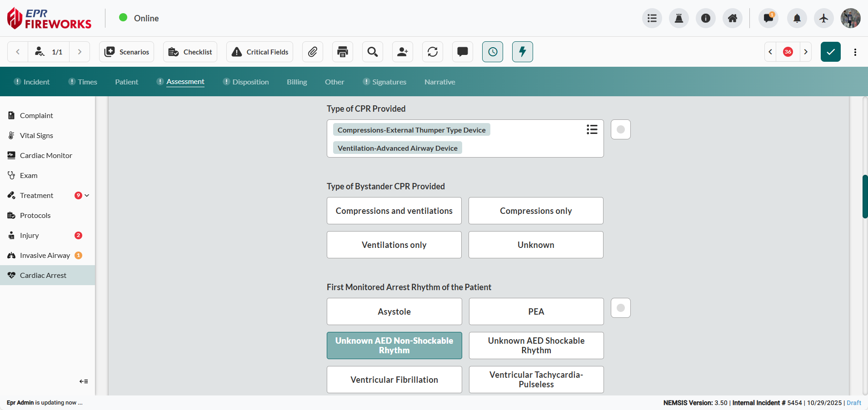868x410 pixels.
Task: Open the clock timer icon
Action: [493, 52]
